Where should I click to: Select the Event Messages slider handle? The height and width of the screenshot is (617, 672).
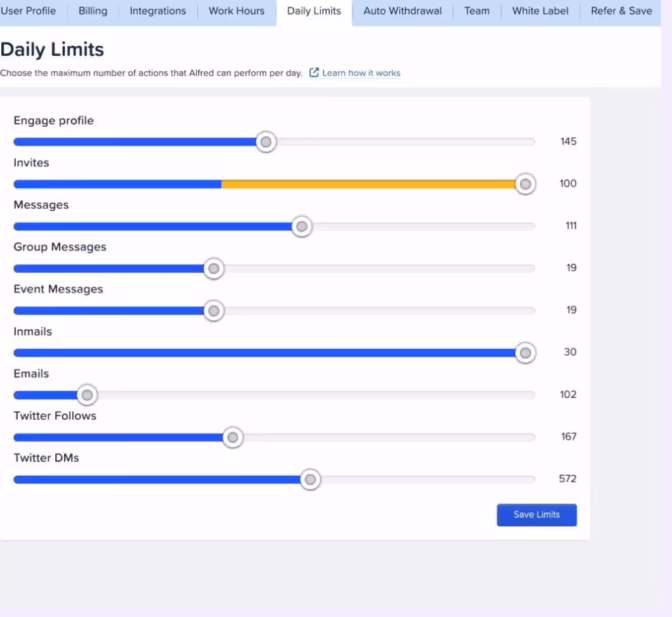214,311
